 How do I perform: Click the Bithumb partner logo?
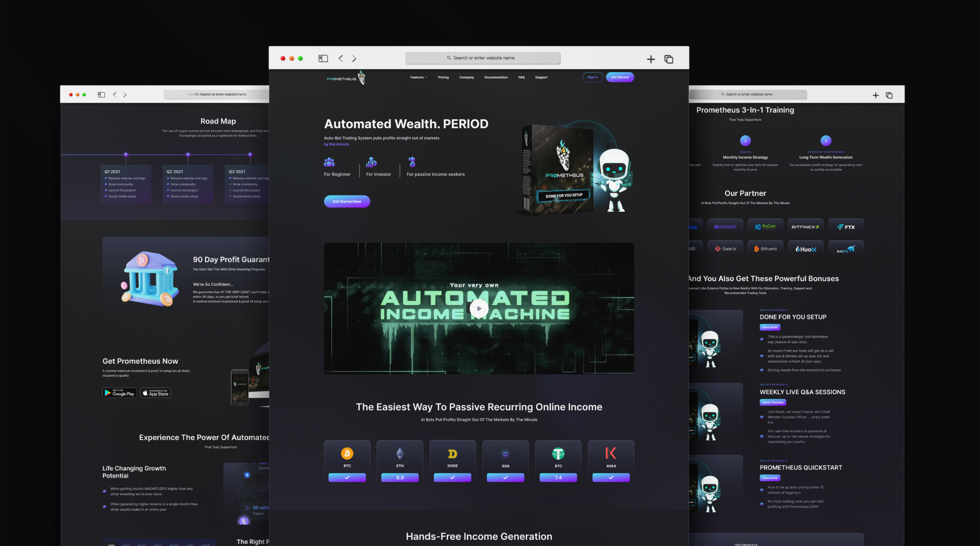pos(765,249)
